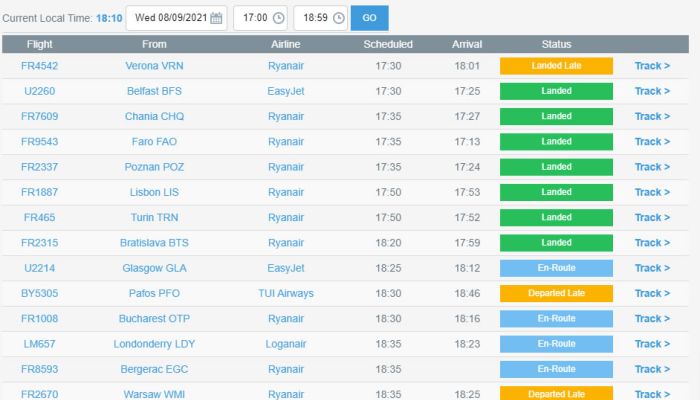
Task: Track the Lisbon LIS flight
Action: [x=652, y=192]
